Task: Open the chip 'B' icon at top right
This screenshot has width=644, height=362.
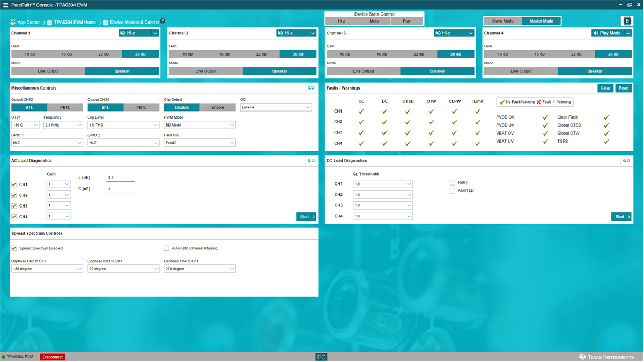Action: pos(627,21)
